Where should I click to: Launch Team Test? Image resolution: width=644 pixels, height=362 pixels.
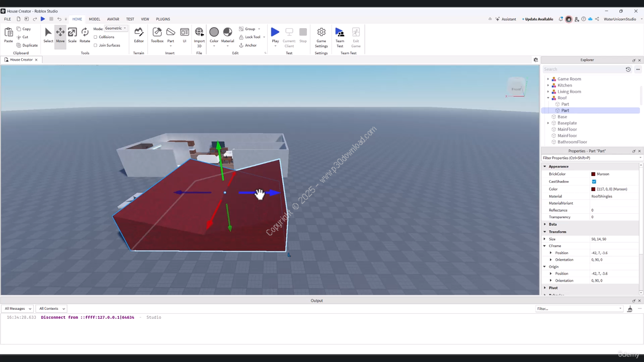[340, 37]
